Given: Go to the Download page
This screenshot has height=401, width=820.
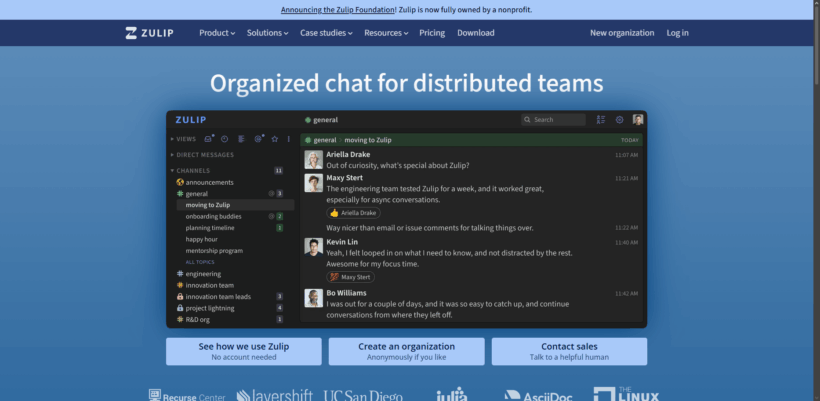Looking at the screenshot, I should 476,33.
